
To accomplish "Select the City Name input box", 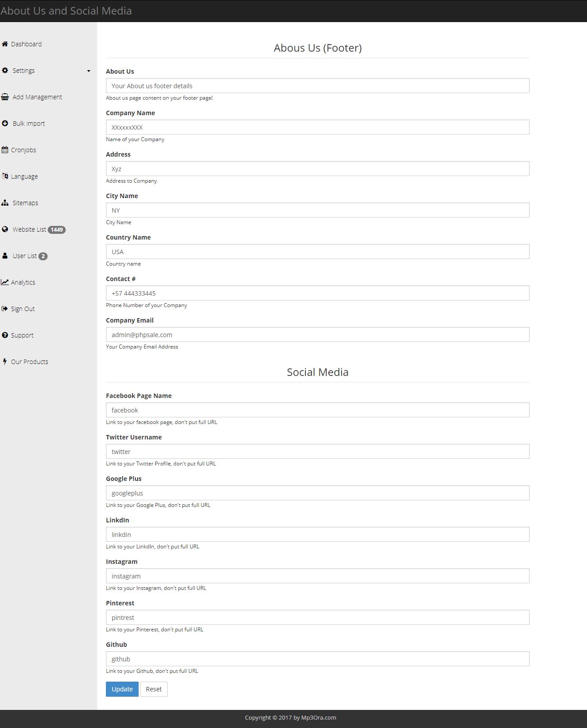I will point(318,210).
